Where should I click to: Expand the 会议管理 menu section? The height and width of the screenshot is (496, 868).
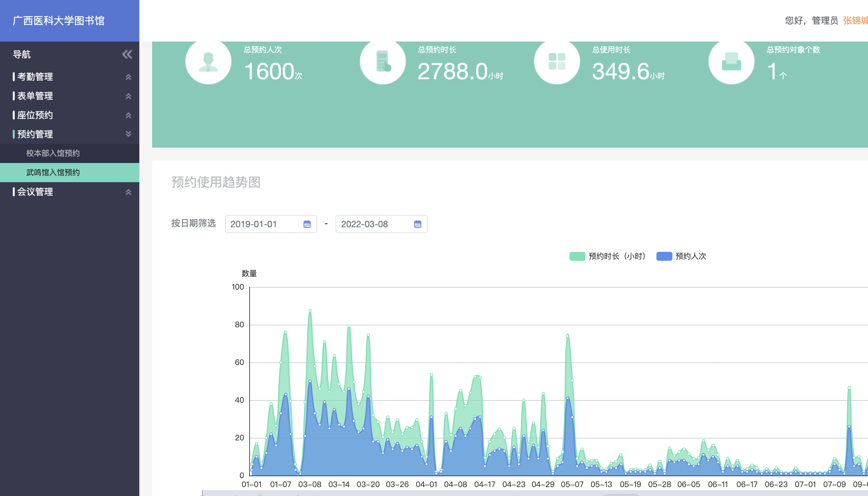pyautogui.click(x=35, y=192)
